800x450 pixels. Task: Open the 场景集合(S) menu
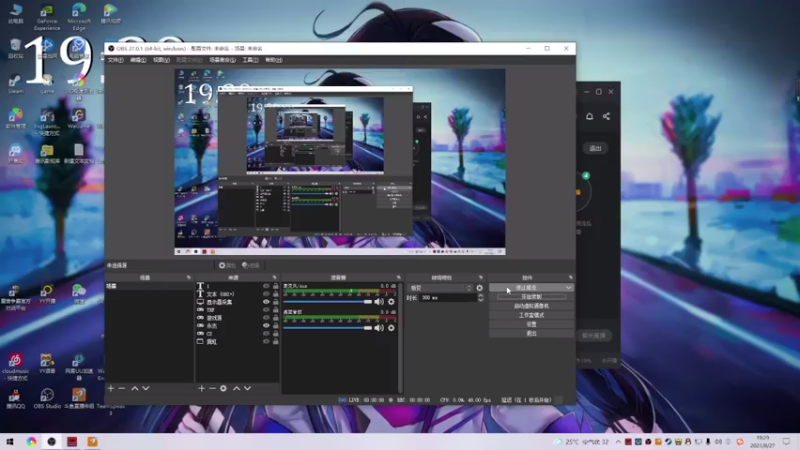(x=222, y=60)
